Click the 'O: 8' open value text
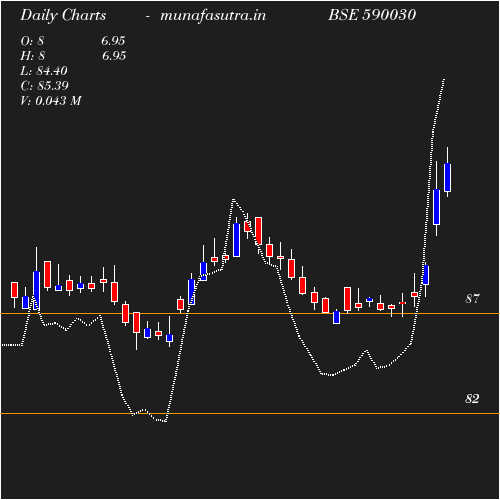Image resolution: width=500 pixels, height=500 pixels. pyautogui.click(x=32, y=41)
